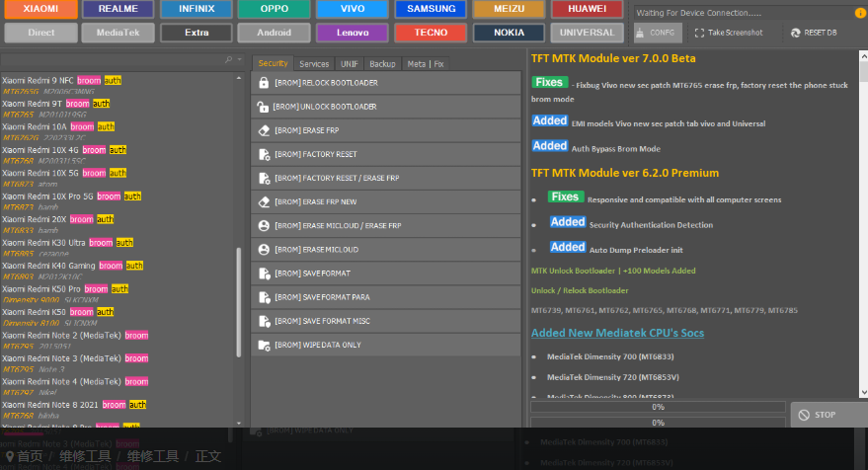Click the file icon beside [BROM] SAVE FORMAT
This screenshot has height=470, width=868.
coord(264,273)
